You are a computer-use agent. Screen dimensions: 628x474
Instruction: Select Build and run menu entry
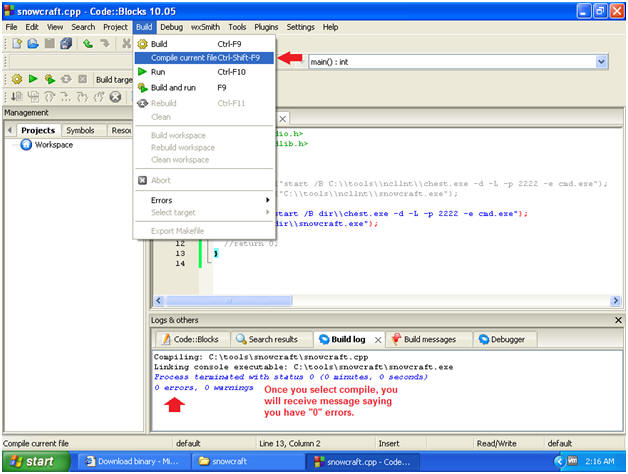tap(204, 87)
